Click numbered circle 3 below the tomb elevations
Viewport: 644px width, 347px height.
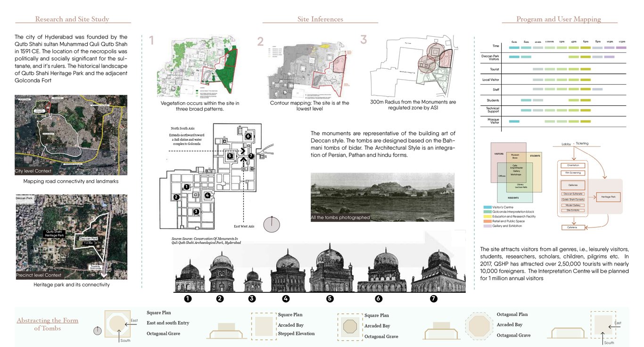pos(252,299)
